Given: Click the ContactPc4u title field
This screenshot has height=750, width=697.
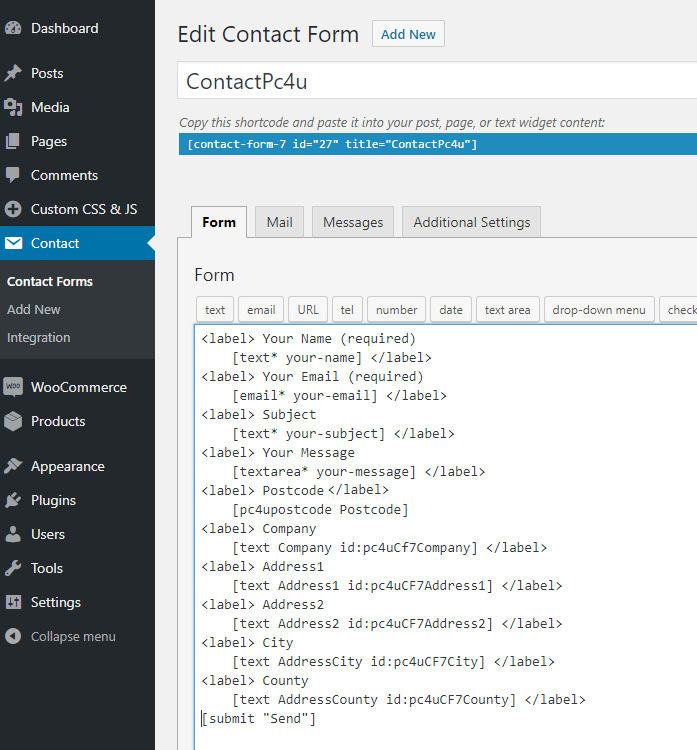Looking at the screenshot, I should [437, 81].
